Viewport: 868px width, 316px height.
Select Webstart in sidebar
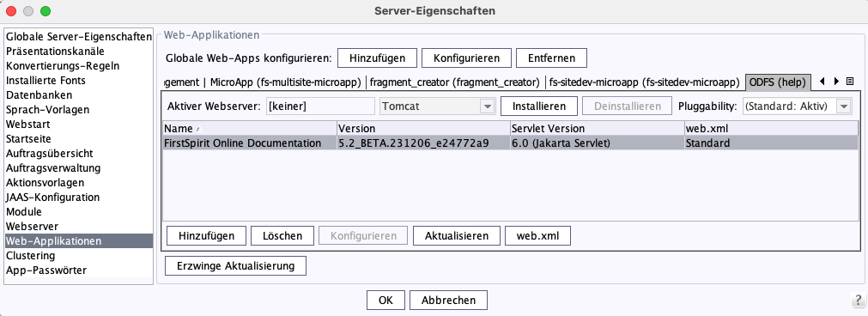click(79, 125)
